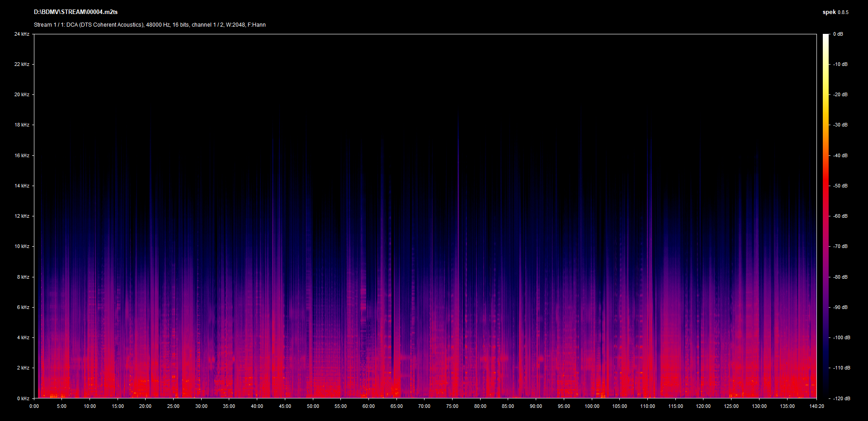Click the 10 kHz frequency axis label
This screenshot has height=421, width=868.
[x=22, y=246]
